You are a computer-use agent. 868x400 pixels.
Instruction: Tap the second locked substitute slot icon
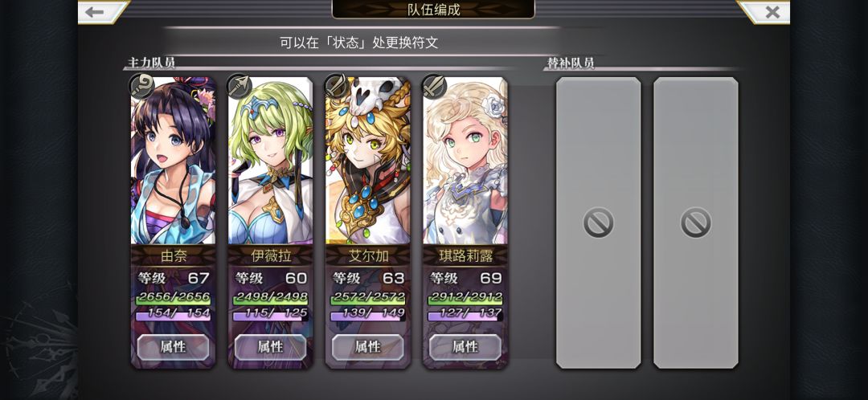pos(696,222)
